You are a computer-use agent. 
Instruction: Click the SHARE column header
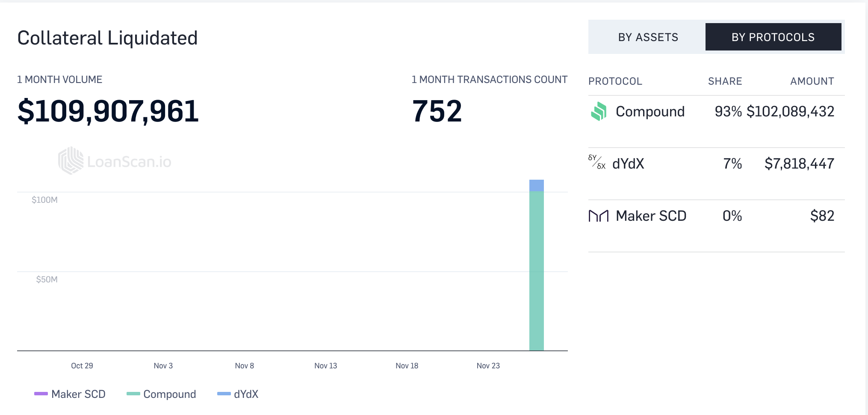pos(725,81)
